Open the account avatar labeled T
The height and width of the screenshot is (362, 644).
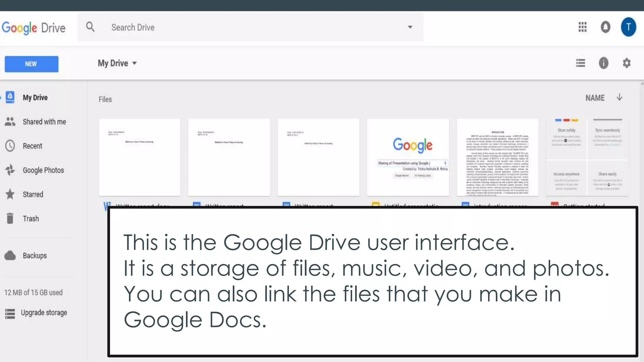(x=628, y=27)
